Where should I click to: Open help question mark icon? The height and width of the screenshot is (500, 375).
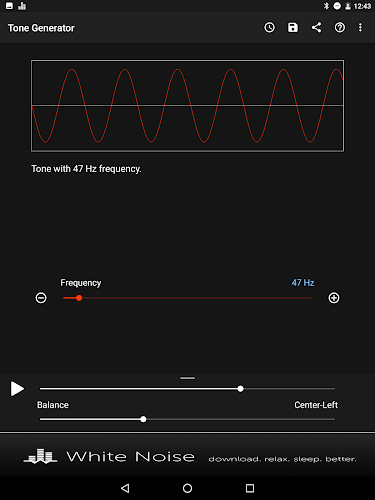tap(340, 28)
